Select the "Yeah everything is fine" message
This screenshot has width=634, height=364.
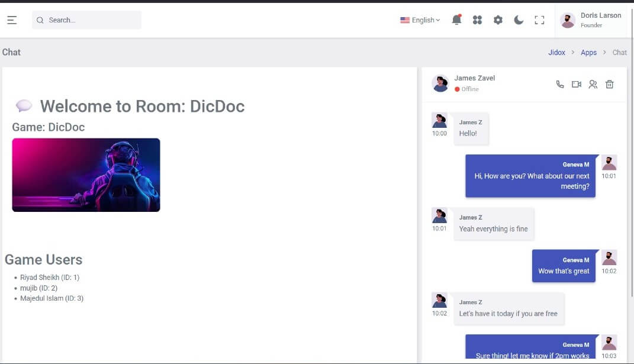[493, 229]
